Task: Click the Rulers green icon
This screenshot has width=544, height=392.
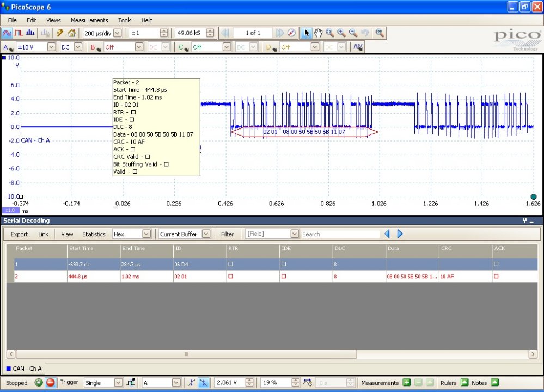Action: 464,382
